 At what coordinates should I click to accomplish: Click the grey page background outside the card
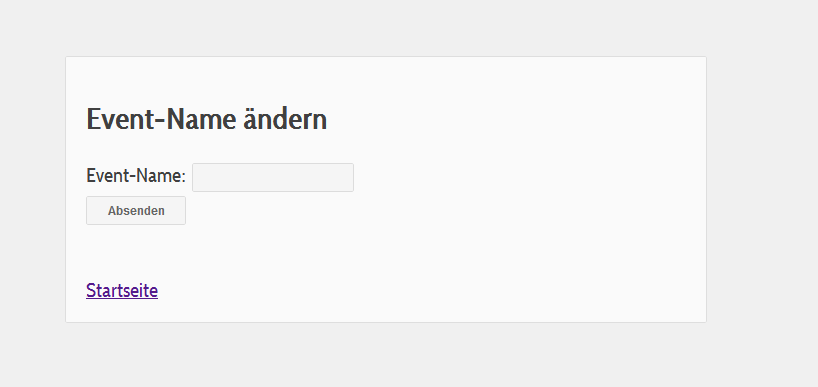tap(762, 209)
